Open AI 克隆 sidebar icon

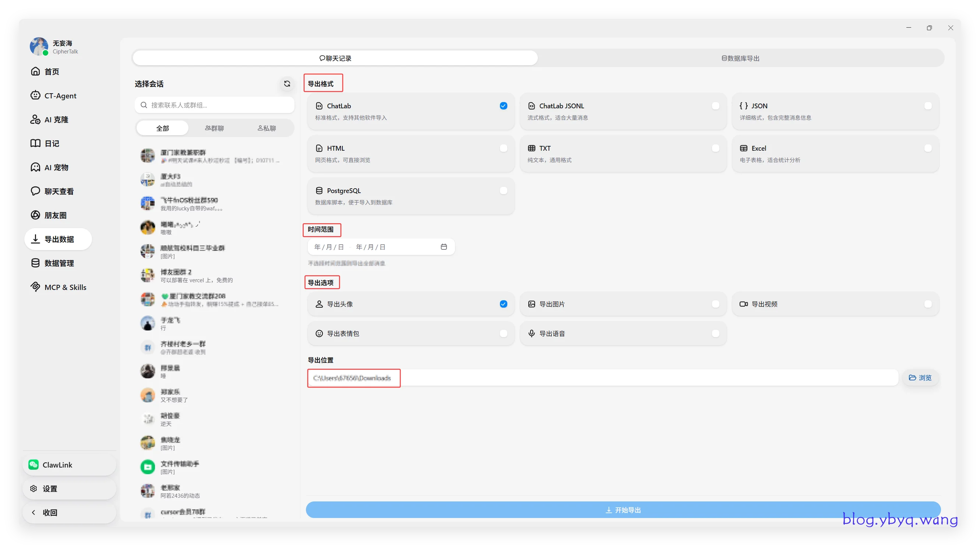click(x=35, y=119)
